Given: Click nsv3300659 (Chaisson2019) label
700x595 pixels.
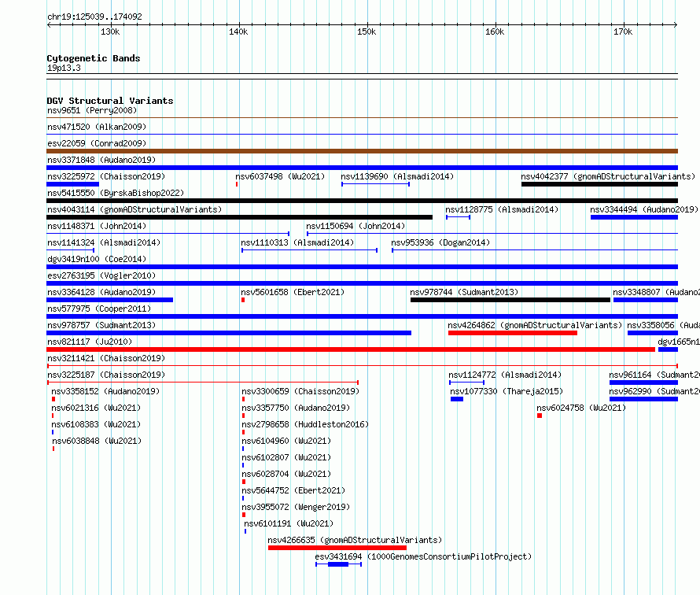Looking at the screenshot, I should click(x=300, y=391).
